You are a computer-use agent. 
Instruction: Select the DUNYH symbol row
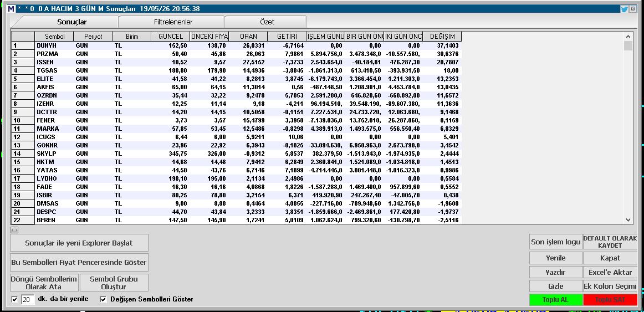(x=236, y=45)
